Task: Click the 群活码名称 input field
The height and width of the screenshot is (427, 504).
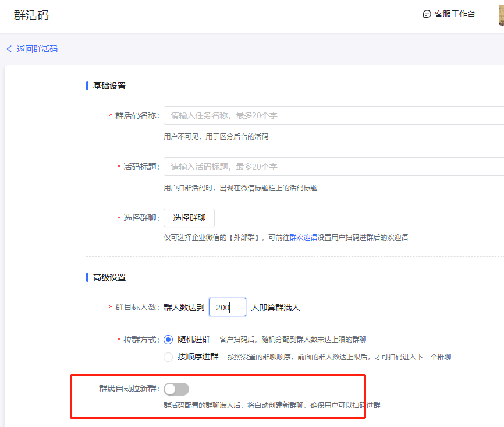Action: (333, 115)
